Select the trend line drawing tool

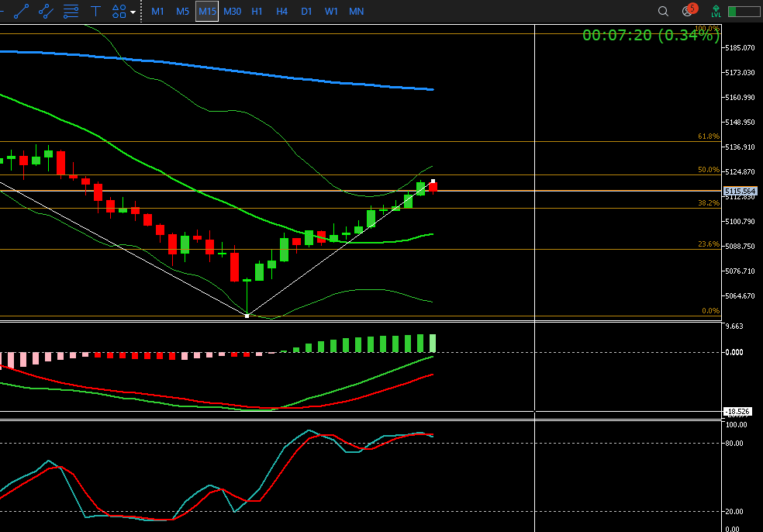[x=22, y=11]
